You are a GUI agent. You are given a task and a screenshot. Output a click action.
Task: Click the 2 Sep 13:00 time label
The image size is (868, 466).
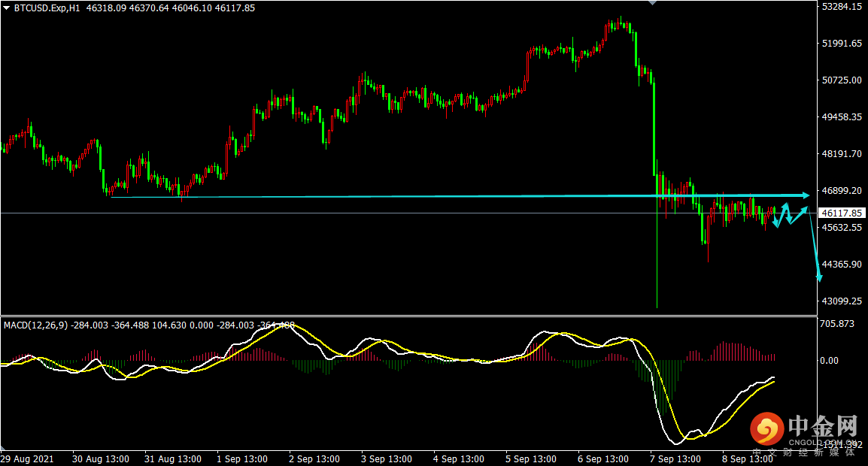coord(314,459)
